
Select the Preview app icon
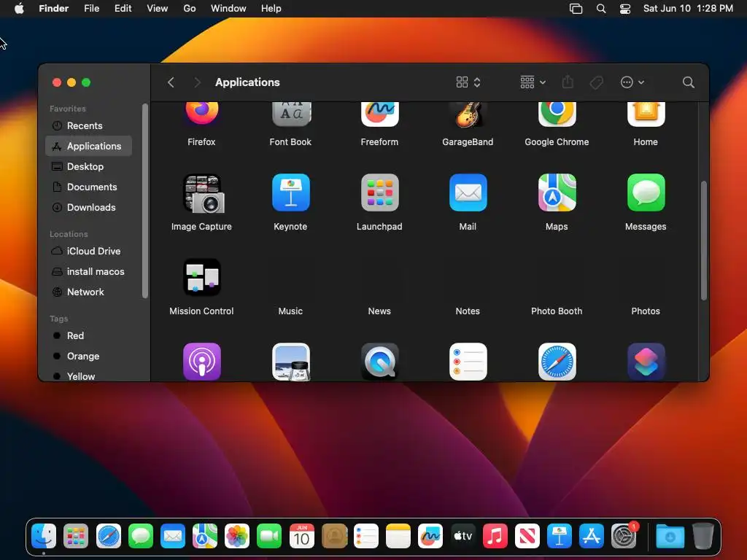(x=291, y=362)
